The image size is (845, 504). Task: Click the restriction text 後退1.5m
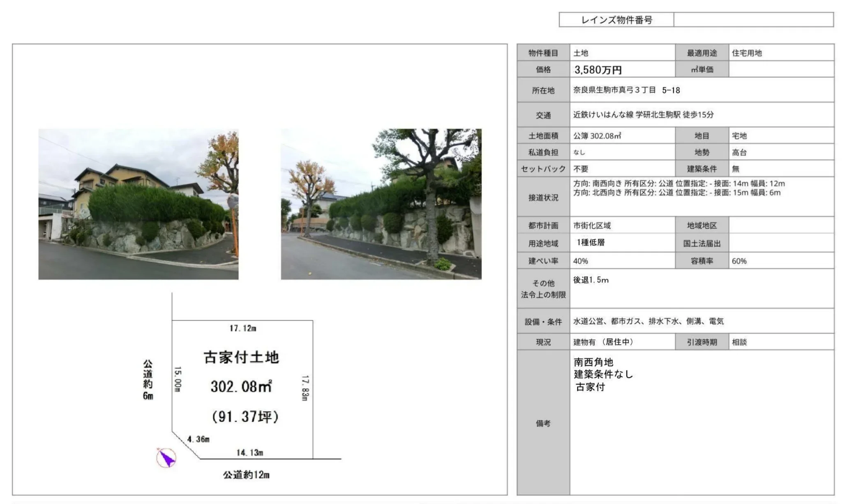(x=591, y=280)
